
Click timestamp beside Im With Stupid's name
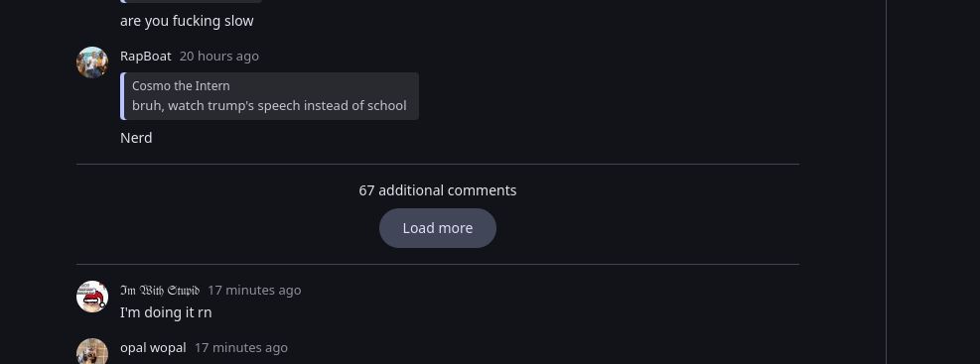tap(254, 291)
